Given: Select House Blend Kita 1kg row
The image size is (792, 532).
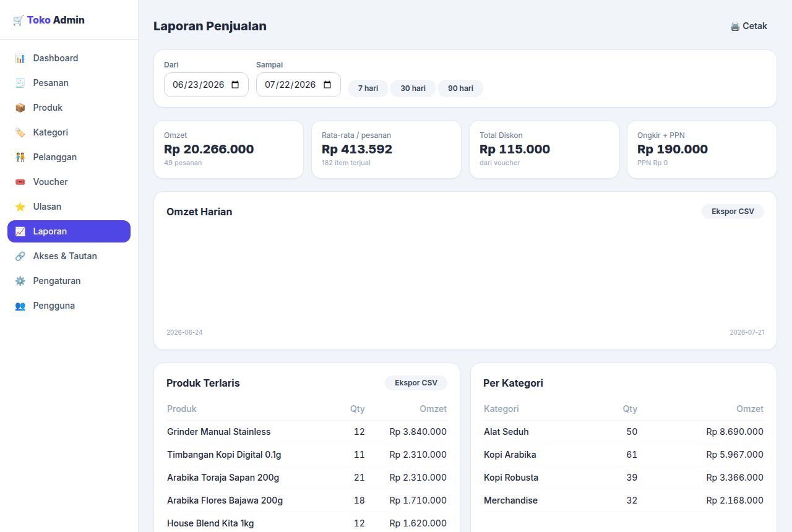Looking at the screenshot, I should tap(307, 523).
